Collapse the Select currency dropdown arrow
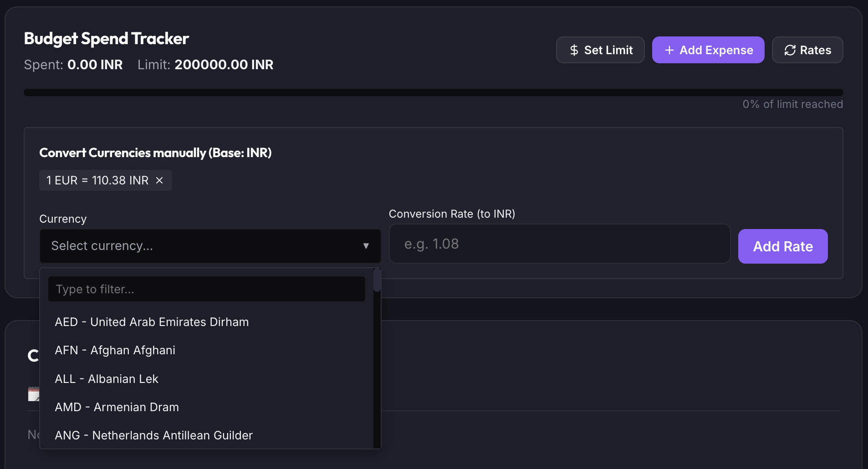Viewport: 868px width, 469px height. [366, 246]
